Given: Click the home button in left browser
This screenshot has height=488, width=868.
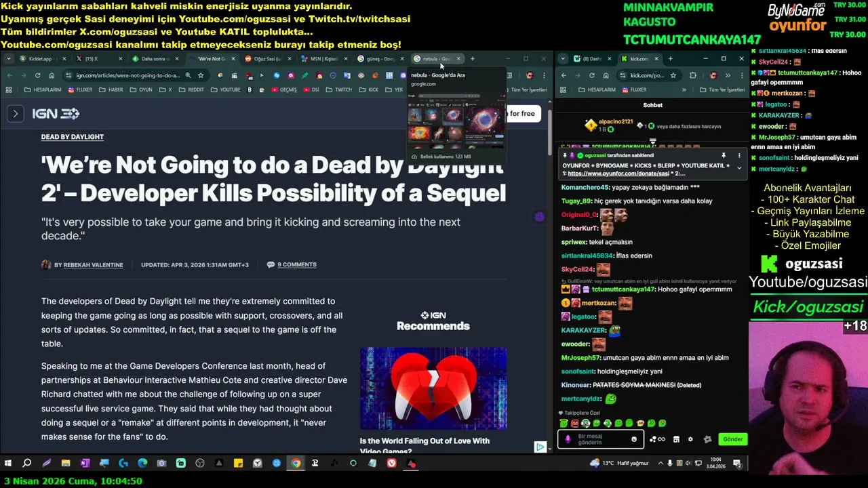Looking at the screenshot, I should pos(52,75).
